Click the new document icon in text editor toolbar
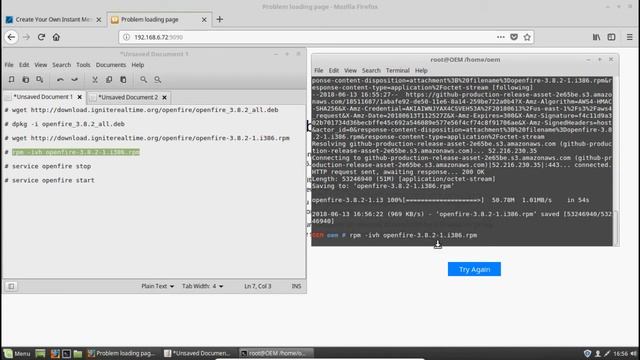 11,80
